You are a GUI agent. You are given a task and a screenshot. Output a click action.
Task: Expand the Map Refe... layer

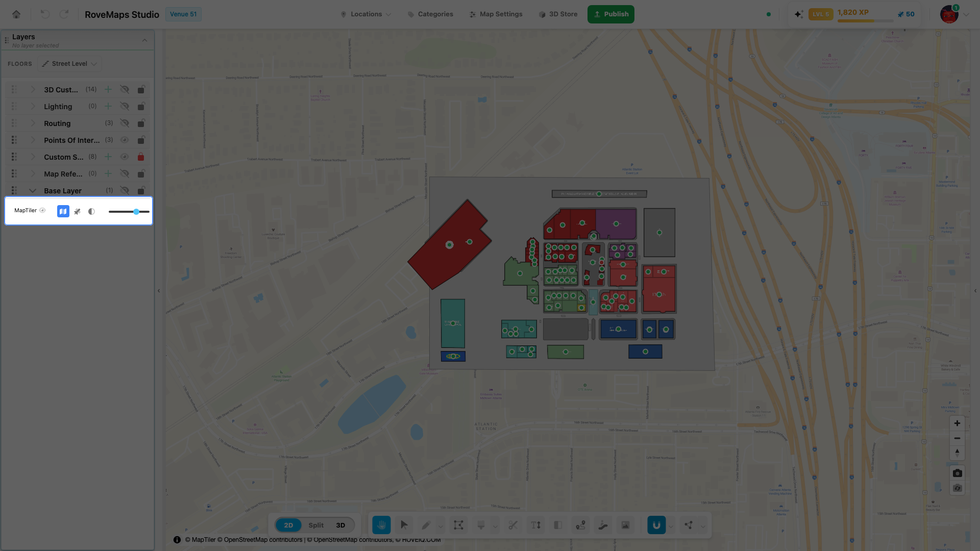[x=33, y=174]
